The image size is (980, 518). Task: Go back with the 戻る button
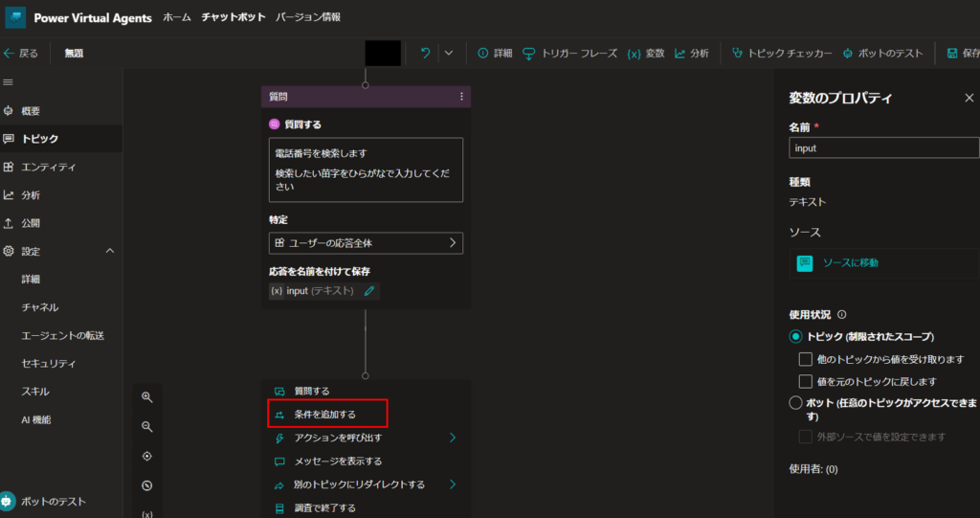21,54
